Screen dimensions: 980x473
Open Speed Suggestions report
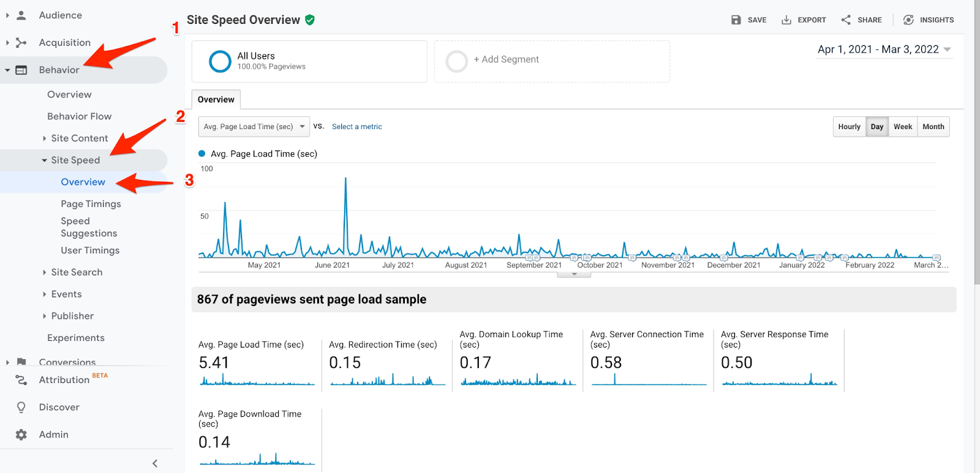(89, 227)
